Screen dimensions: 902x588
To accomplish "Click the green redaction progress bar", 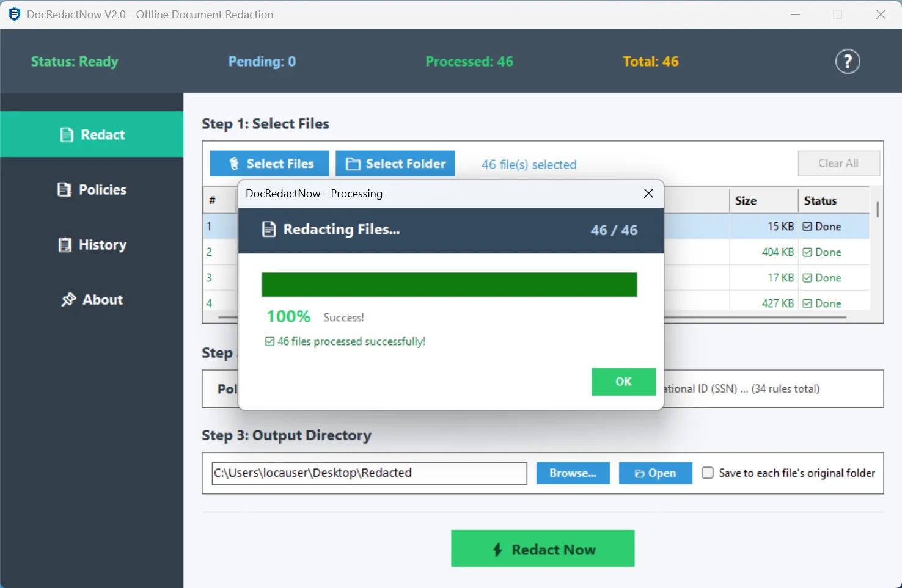I will coord(449,285).
